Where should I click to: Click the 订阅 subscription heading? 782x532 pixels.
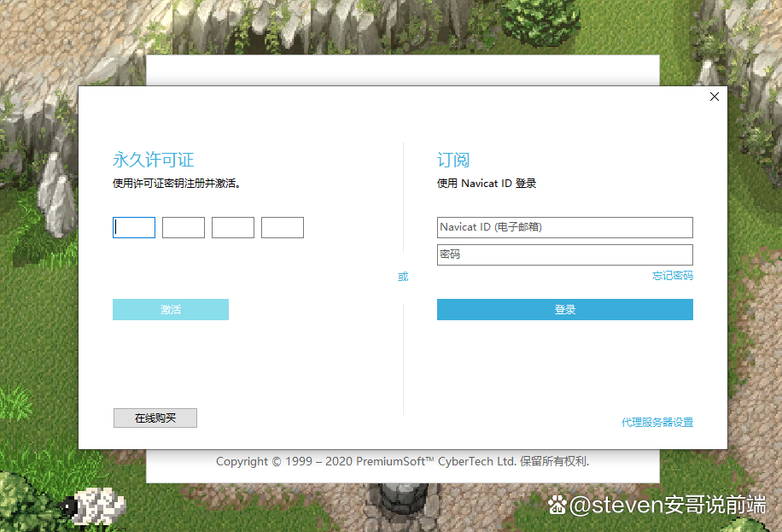[x=453, y=160]
